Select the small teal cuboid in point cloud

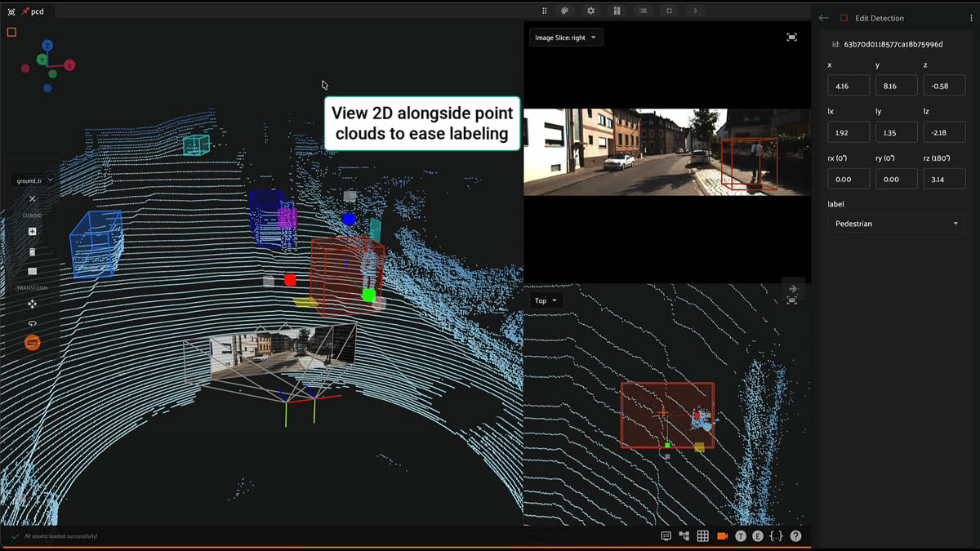tap(196, 145)
